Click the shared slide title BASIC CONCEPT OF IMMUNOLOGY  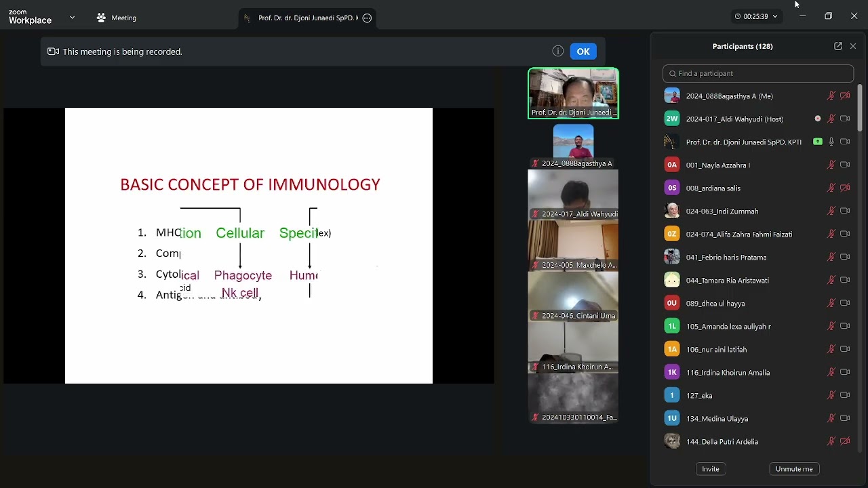click(250, 184)
